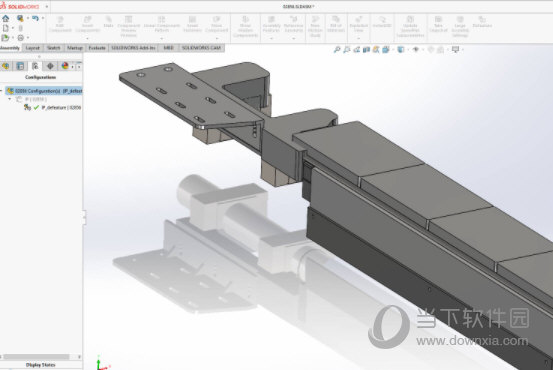Click the Bill of Materials tool
Viewport: 553px width, 370px height.
[336, 24]
